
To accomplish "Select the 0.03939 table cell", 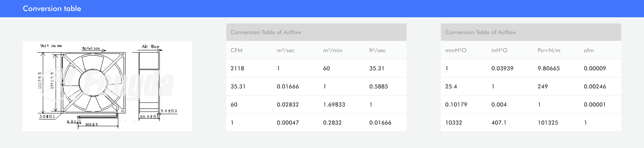I will point(502,68).
